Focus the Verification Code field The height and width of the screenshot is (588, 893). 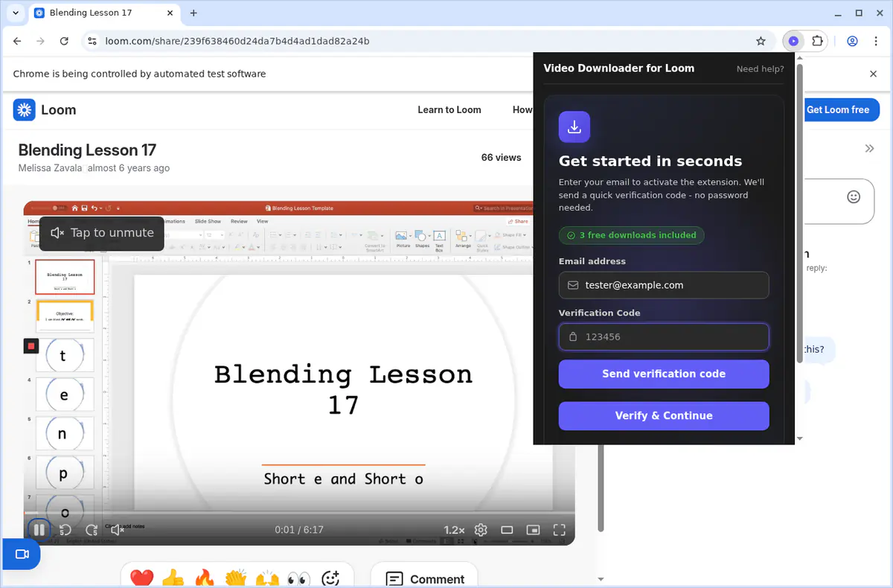tap(664, 336)
